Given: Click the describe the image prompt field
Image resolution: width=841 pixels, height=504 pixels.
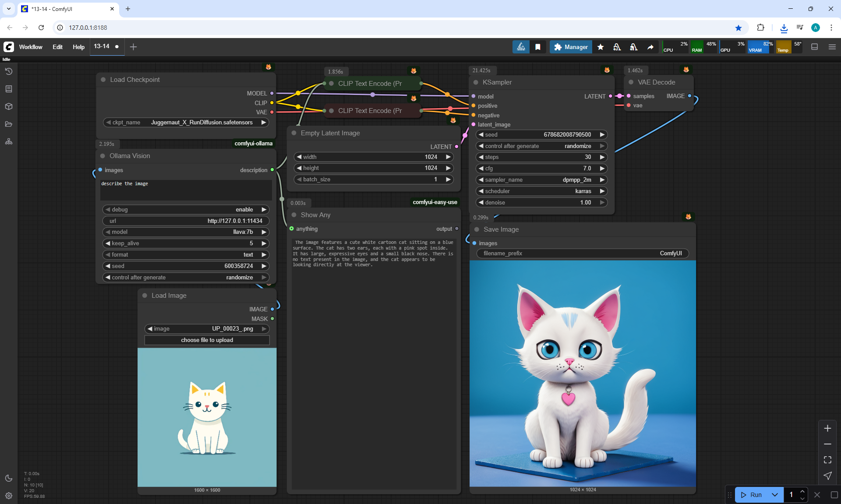Looking at the screenshot, I should 186,190.
